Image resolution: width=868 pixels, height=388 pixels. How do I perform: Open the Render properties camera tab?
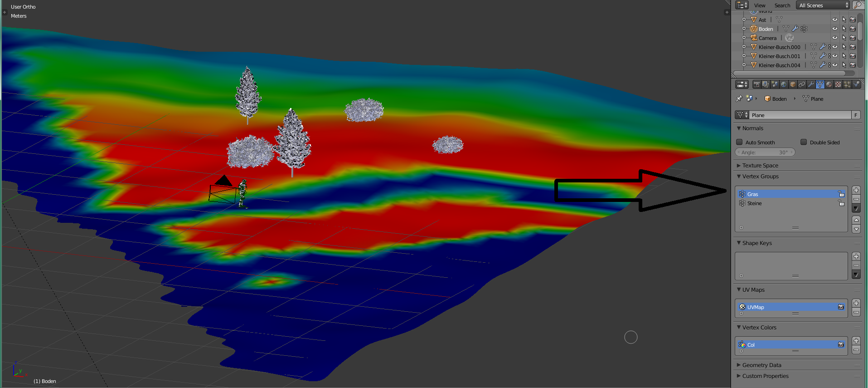pyautogui.click(x=756, y=84)
